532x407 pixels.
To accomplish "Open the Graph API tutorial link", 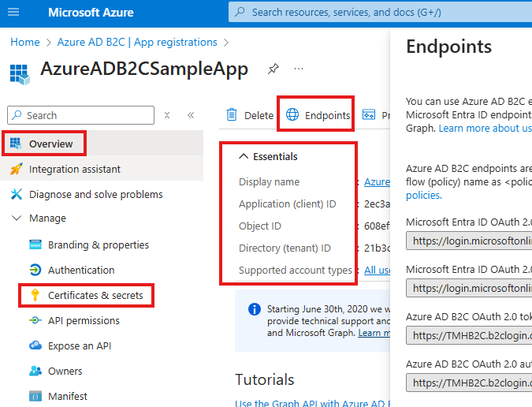I will pyautogui.click(x=312, y=403).
